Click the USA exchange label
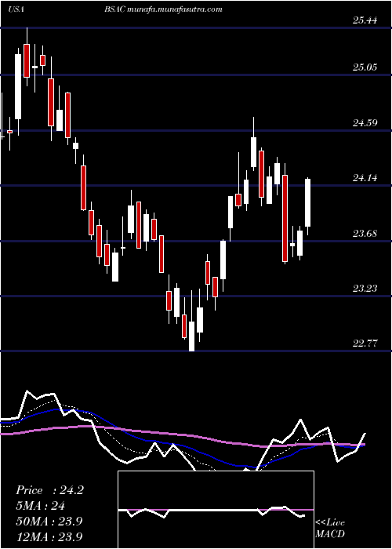This screenshot has height=549, width=392. click(x=16, y=9)
